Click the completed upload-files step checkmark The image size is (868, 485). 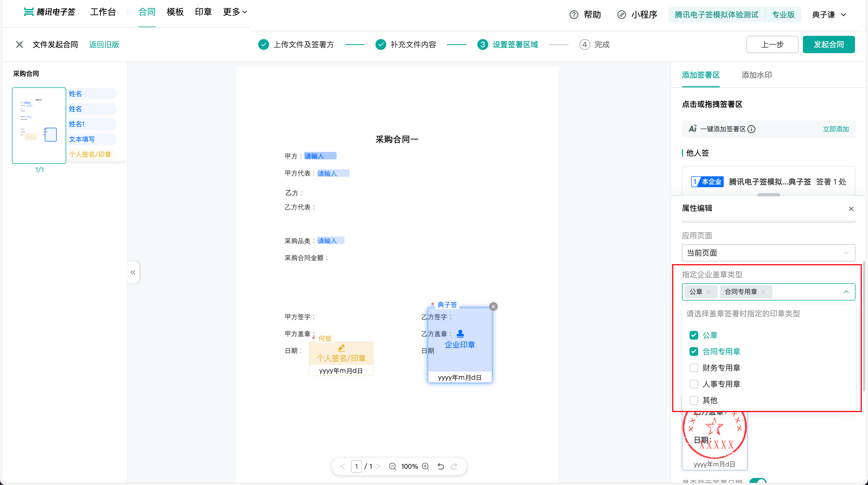(x=263, y=44)
